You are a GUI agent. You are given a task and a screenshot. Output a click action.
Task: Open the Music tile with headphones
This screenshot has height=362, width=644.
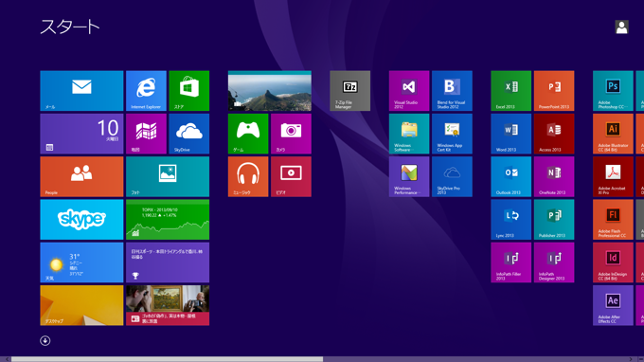coord(248,176)
